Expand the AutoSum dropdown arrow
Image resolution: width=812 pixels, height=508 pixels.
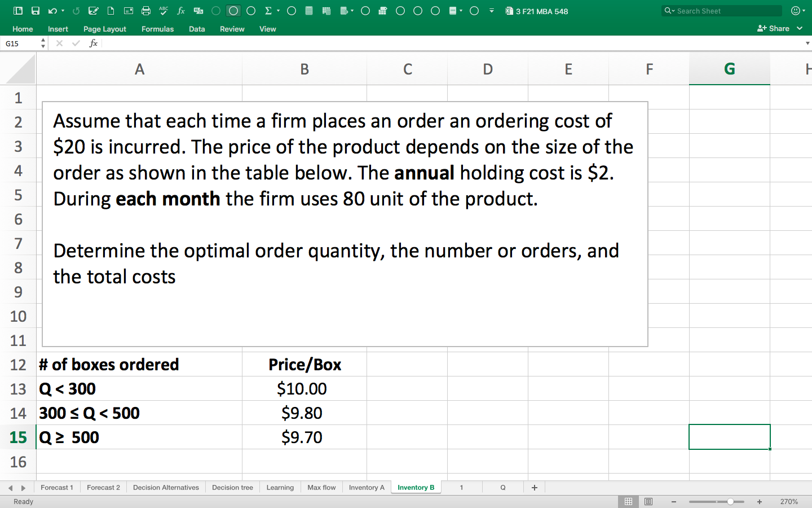(x=277, y=10)
